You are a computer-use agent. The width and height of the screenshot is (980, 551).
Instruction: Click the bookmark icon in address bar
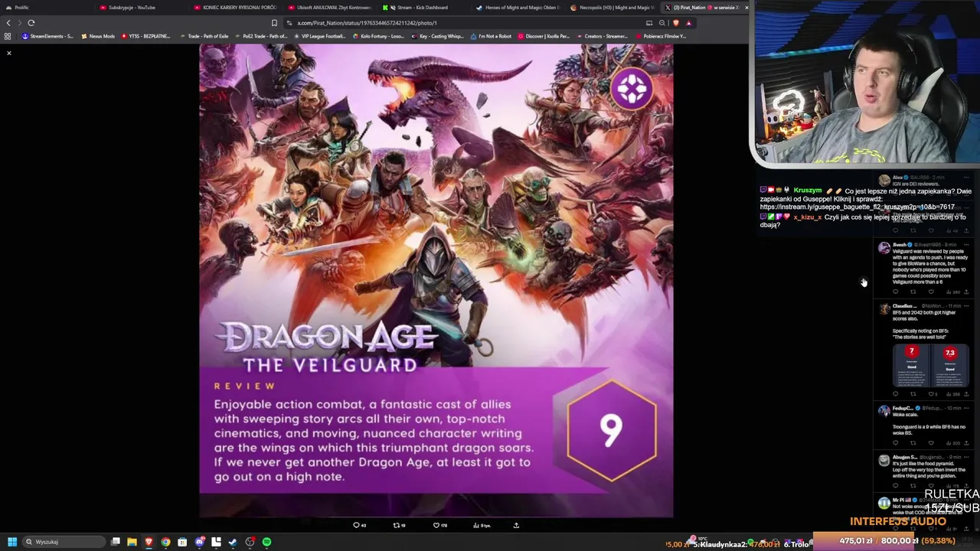point(274,23)
